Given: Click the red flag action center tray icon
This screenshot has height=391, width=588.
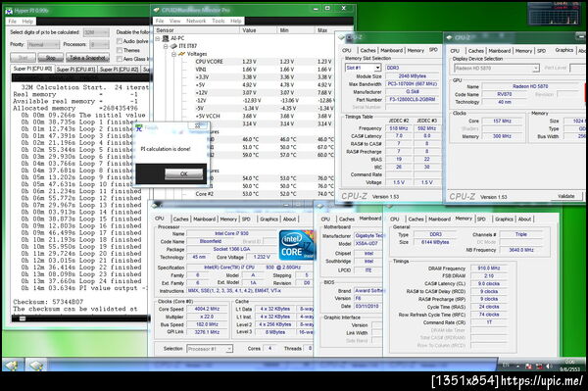Looking at the screenshot, I should 528,366.
